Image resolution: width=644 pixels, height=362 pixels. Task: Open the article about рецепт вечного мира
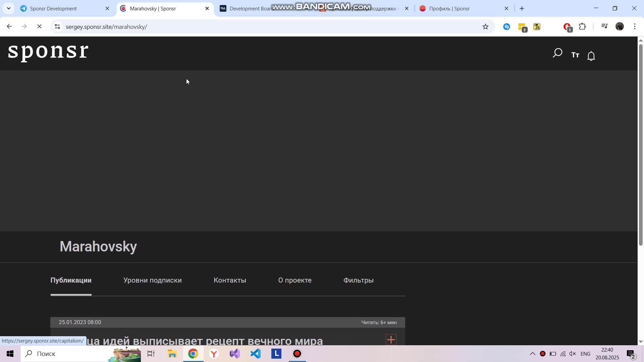click(x=205, y=341)
